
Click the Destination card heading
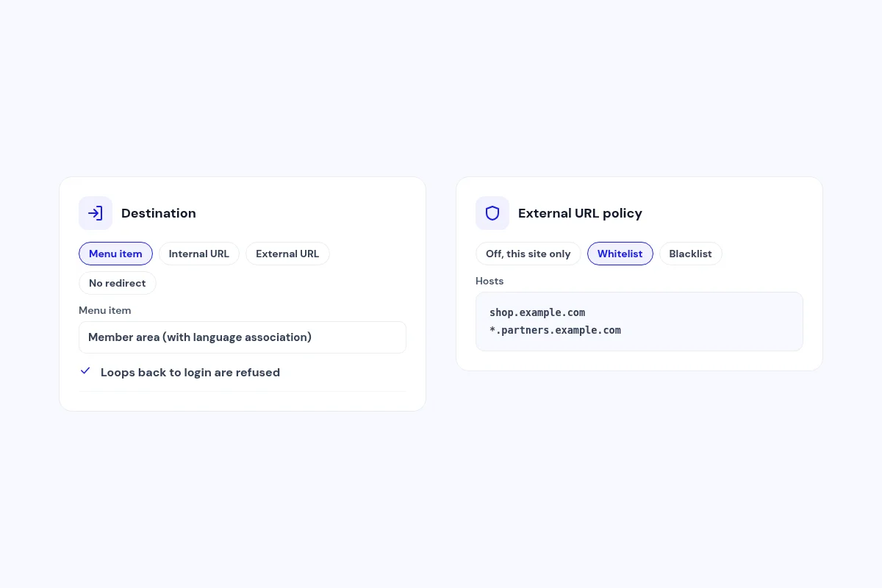159,213
